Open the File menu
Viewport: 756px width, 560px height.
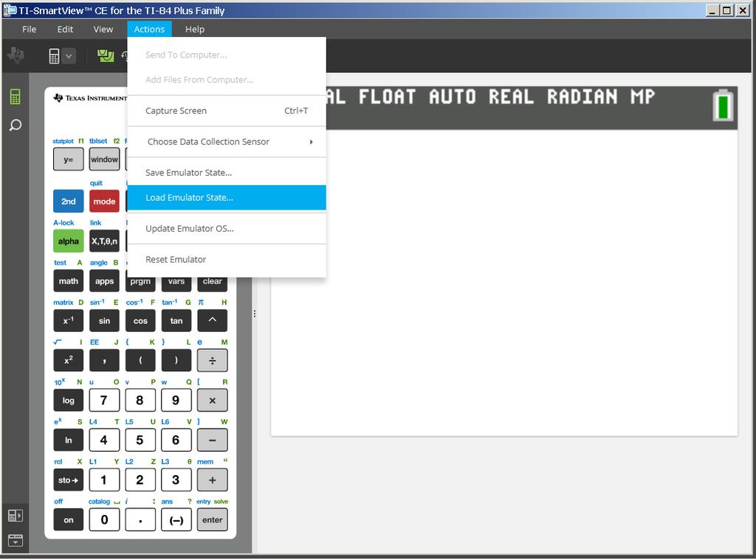29,30
